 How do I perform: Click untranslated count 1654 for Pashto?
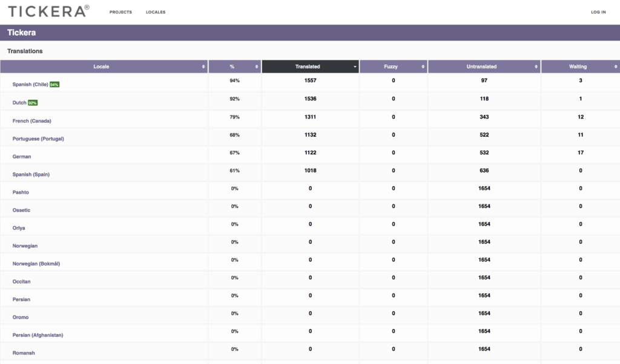pyautogui.click(x=484, y=188)
